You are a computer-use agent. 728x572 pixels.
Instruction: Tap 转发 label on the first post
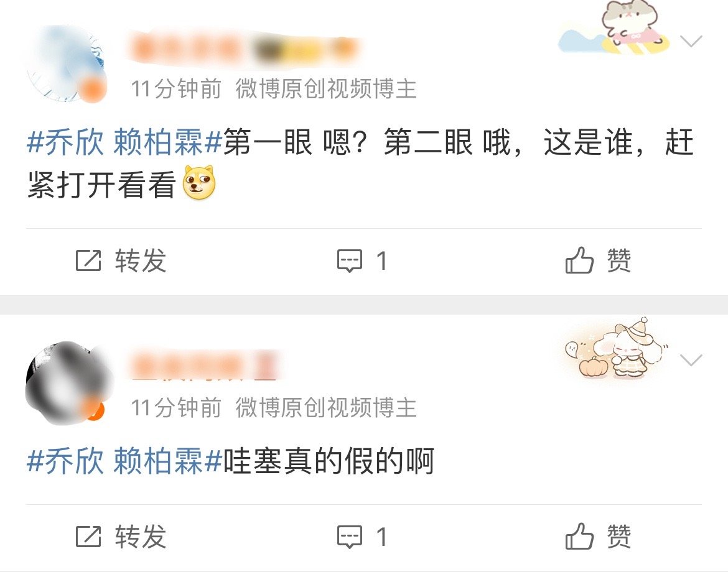(141, 261)
